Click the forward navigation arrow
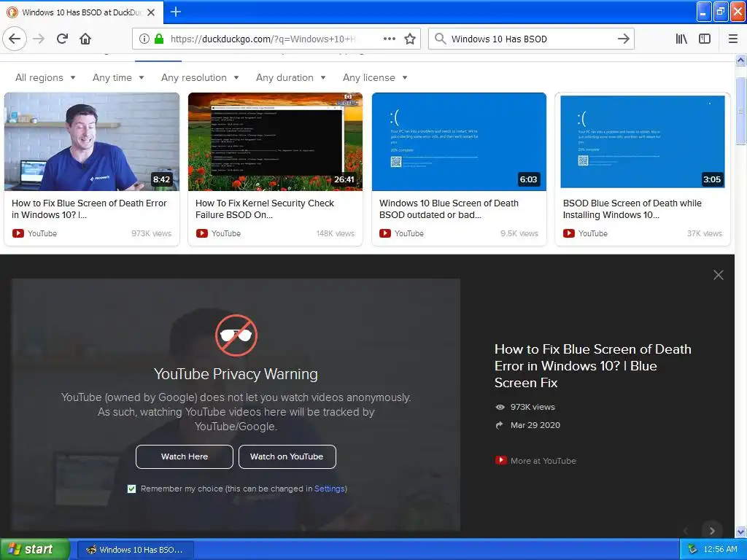 [x=39, y=39]
